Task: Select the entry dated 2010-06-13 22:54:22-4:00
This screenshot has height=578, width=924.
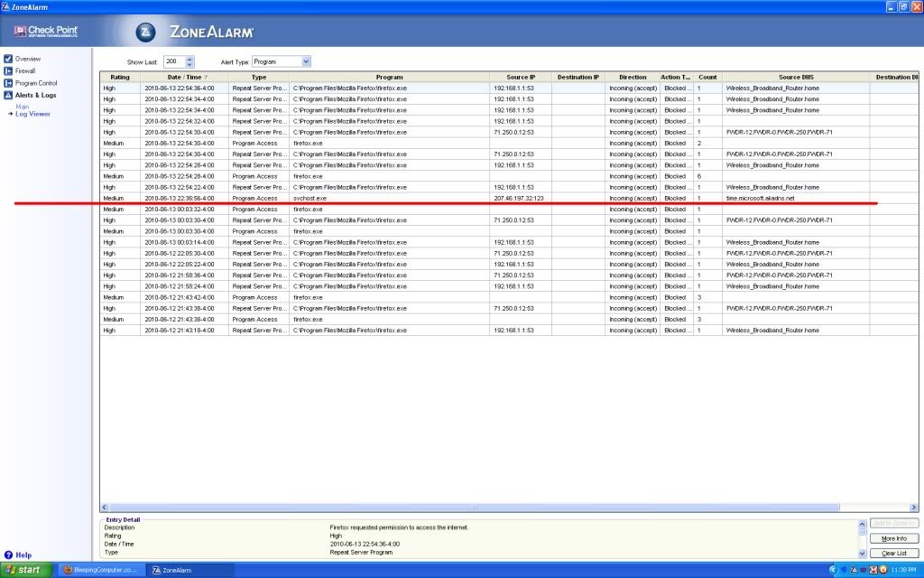Action: coord(509,187)
